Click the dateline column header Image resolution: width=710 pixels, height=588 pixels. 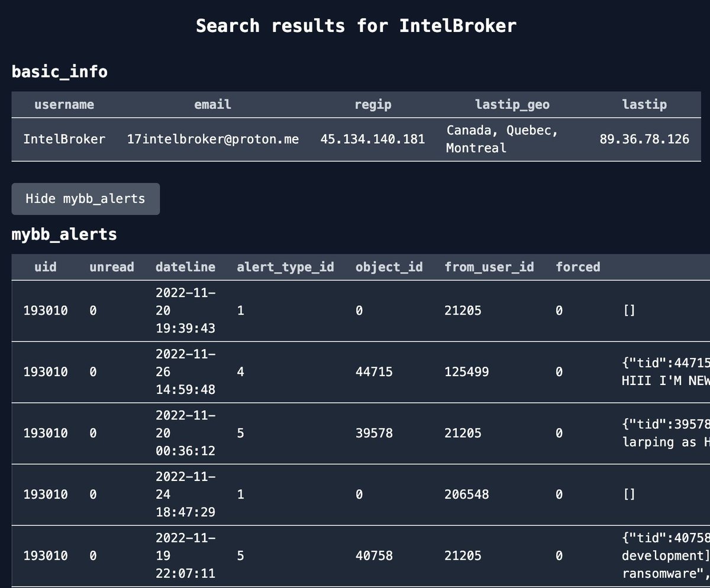coord(185,267)
